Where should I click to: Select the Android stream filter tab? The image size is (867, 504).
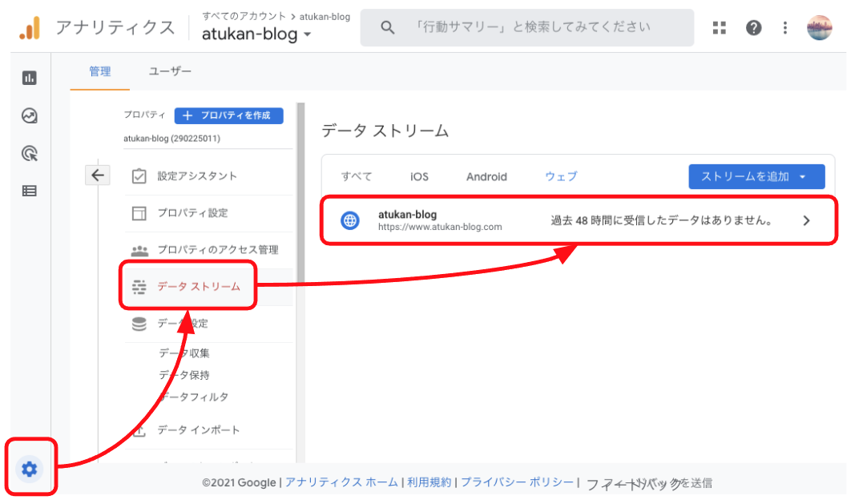486,177
